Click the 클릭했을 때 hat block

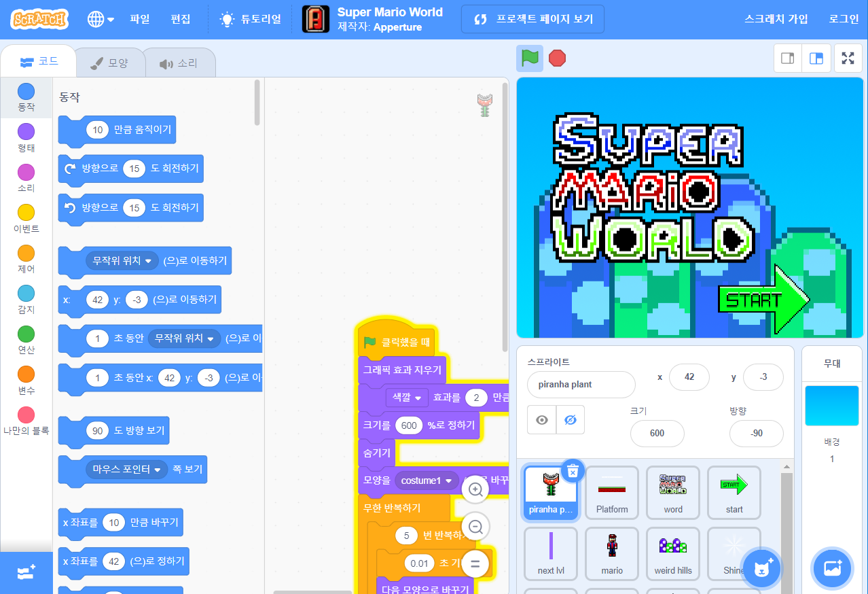tap(397, 340)
